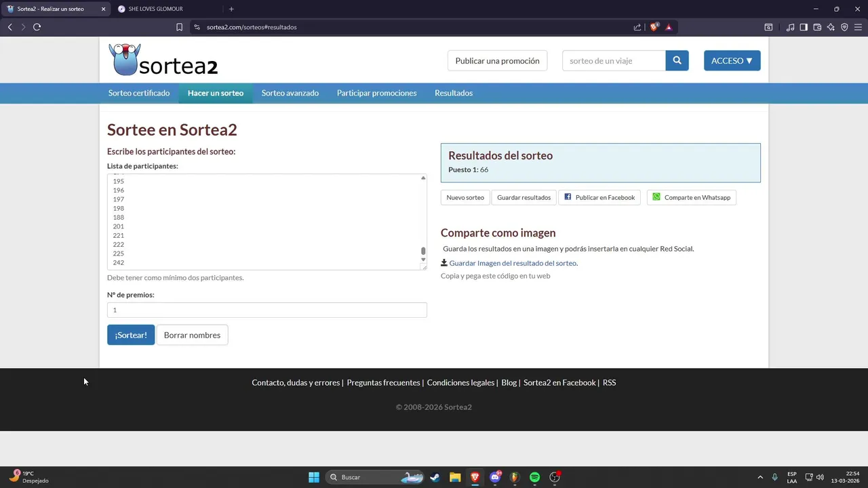Click the Facebook icon in Publicar button
The image size is (868, 488).
568,197
